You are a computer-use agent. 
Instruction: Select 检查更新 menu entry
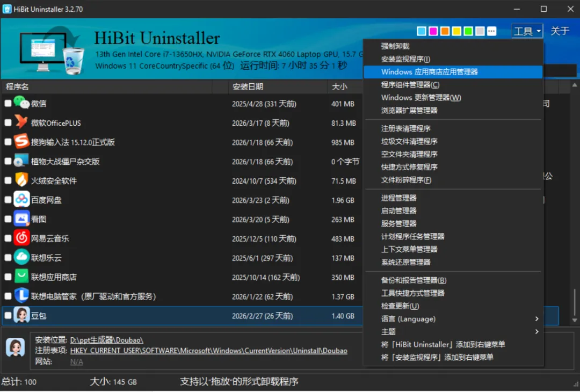coord(453,306)
